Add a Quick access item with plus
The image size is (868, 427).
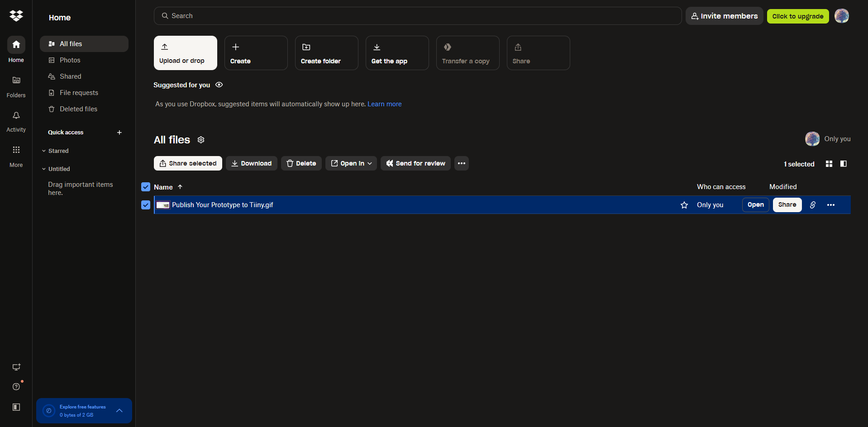[x=119, y=133]
